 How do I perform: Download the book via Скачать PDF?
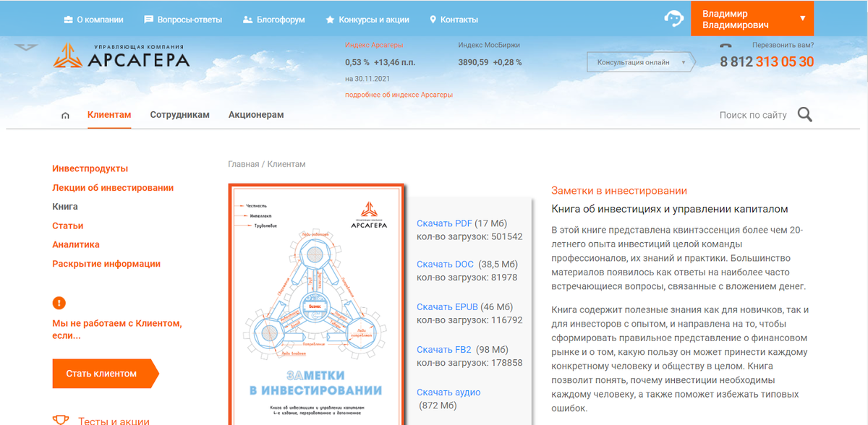tap(444, 223)
